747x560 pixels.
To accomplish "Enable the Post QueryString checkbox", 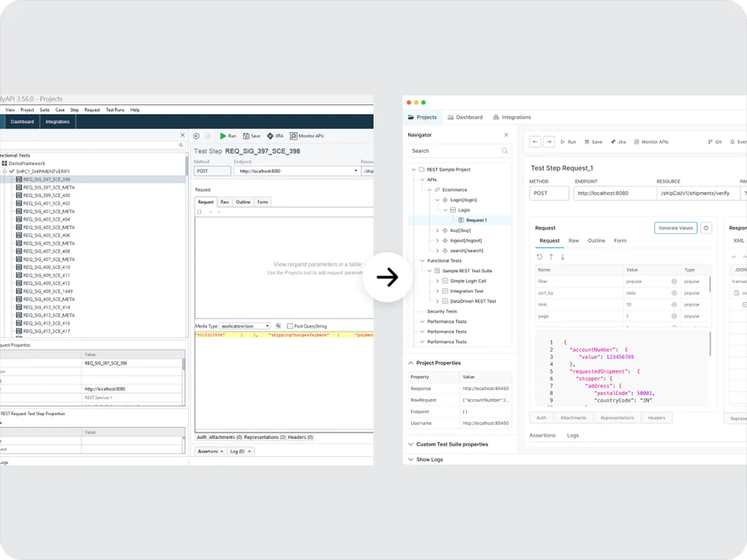I will [x=290, y=326].
